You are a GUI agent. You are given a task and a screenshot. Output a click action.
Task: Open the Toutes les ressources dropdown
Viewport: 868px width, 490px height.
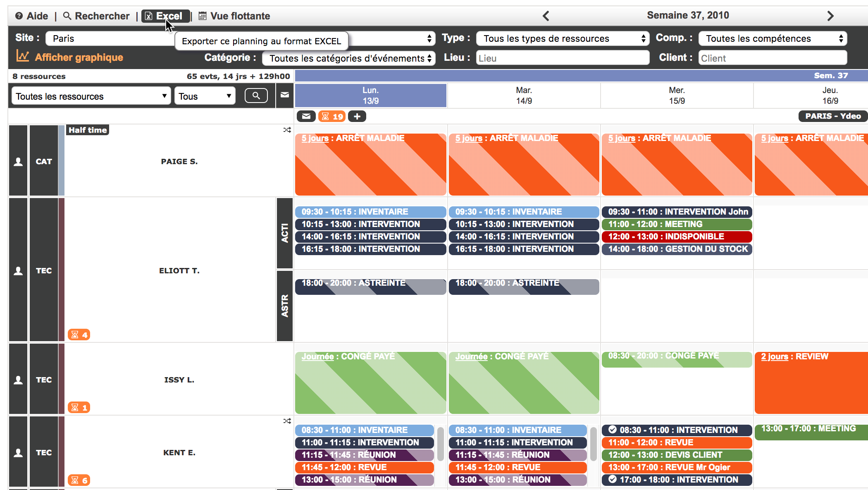coord(91,96)
